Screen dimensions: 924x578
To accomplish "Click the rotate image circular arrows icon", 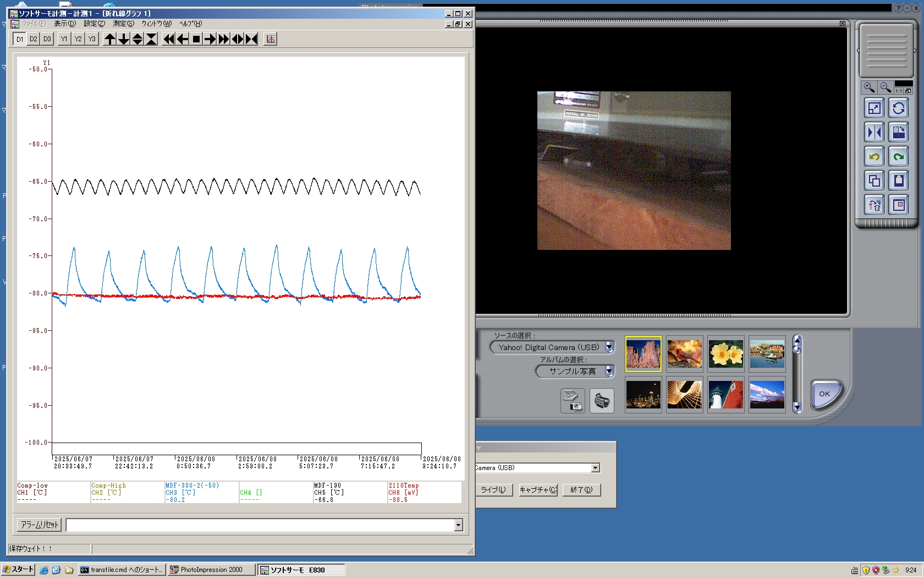I will (x=899, y=108).
